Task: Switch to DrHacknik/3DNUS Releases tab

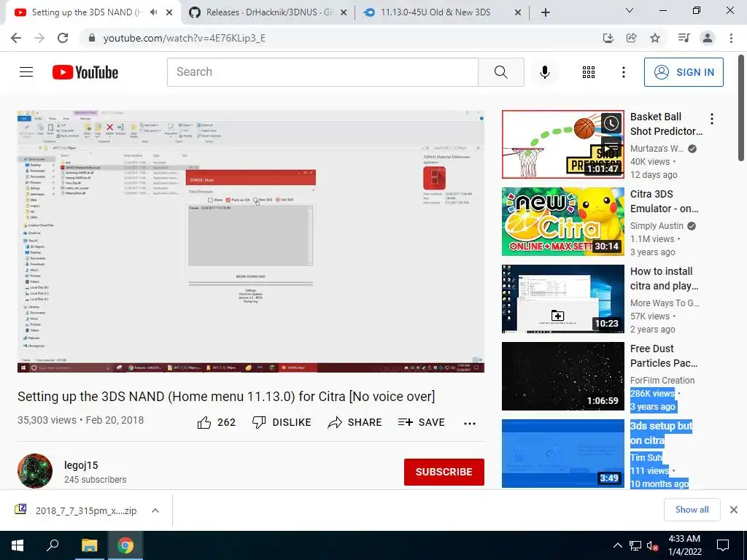Action: pos(269,12)
